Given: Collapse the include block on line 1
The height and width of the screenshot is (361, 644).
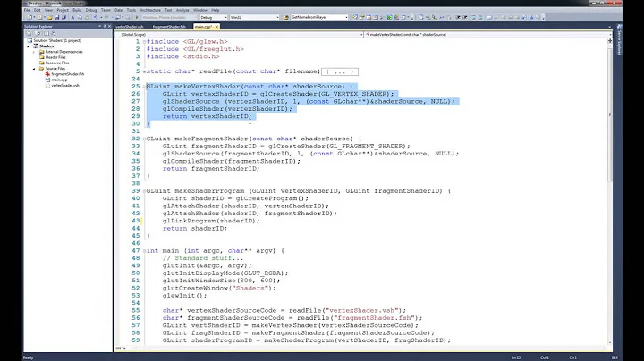Looking at the screenshot, I should (x=144, y=42).
